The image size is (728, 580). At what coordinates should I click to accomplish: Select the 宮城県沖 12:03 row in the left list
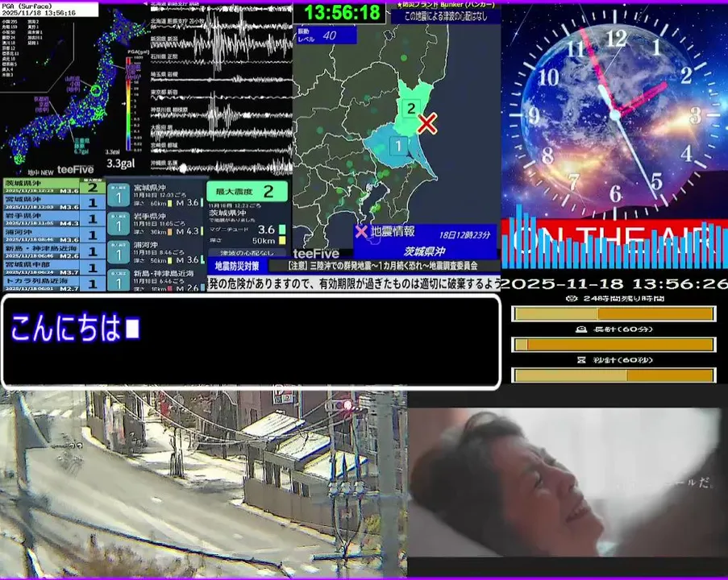click(x=54, y=203)
